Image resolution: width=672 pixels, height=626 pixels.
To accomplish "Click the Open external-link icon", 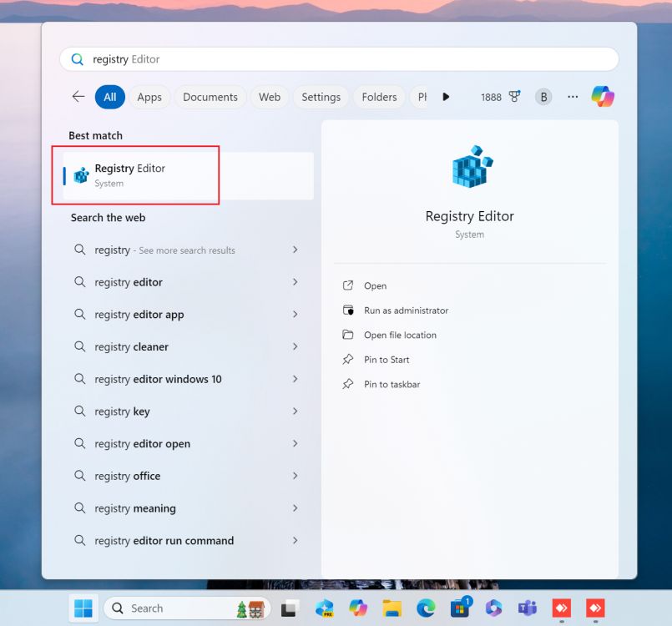I will [x=348, y=285].
